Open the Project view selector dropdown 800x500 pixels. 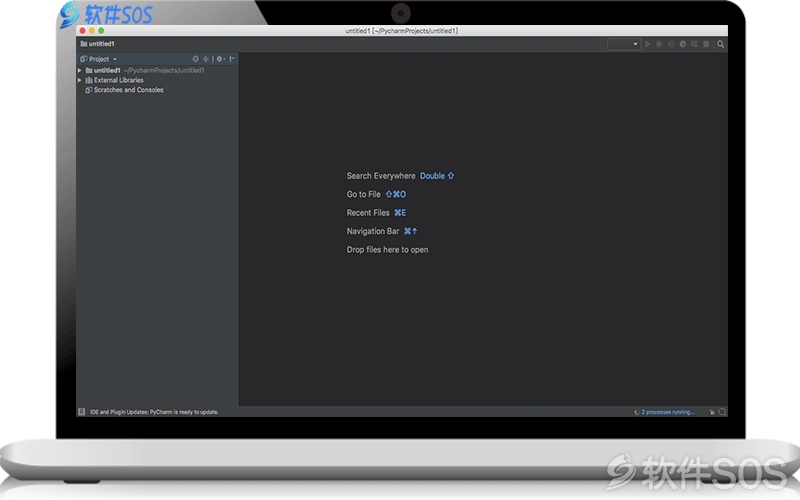pos(103,59)
